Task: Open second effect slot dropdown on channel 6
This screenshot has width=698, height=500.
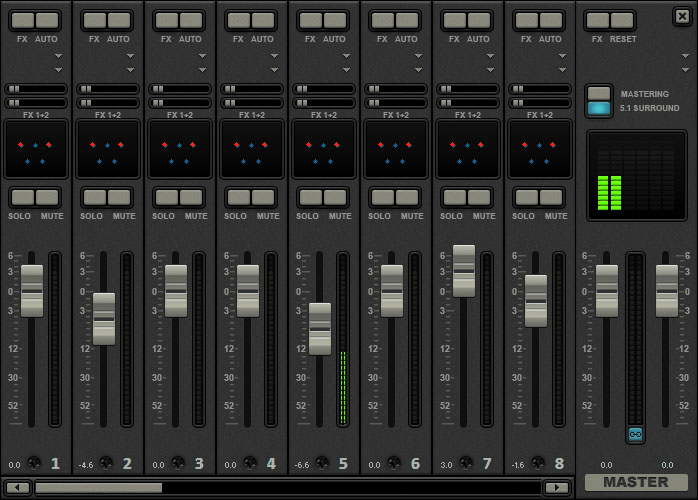Action: pyautogui.click(x=418, y=70)
